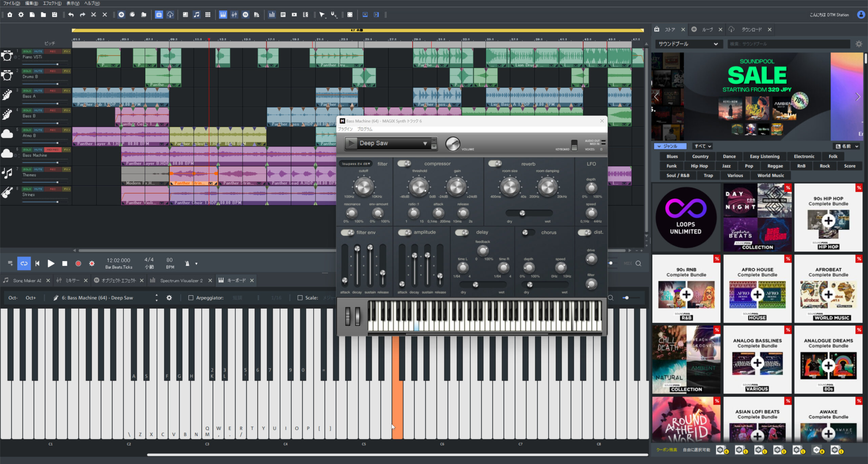Click the Oct+ button
The width and height of the screenshot is (868, 464).
click(x=31, y=298)
